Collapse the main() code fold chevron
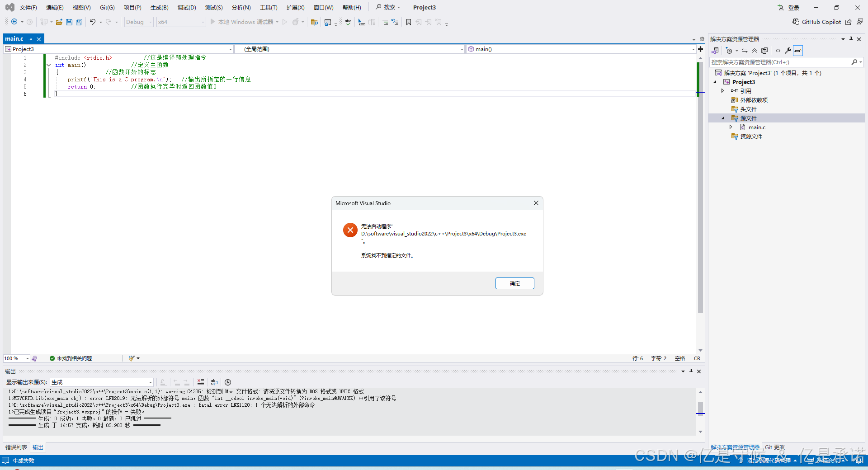Image resolution: width=868 pixels, height=470 pixels. point(49,65)
